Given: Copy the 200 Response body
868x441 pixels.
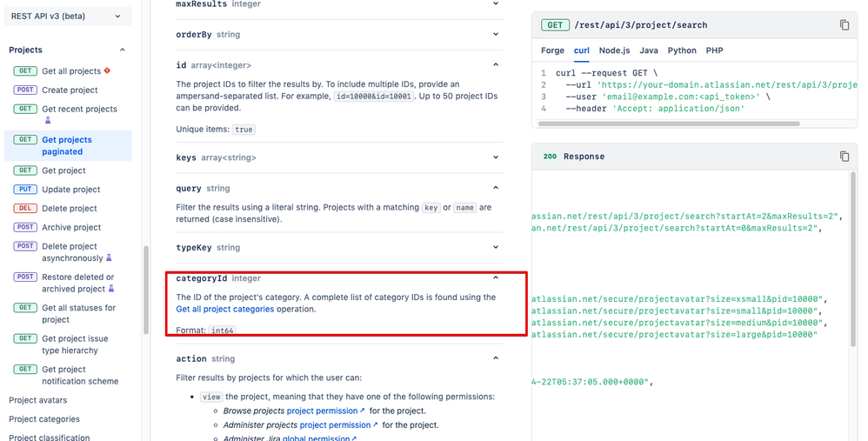Looking at the screenshot, I should 845,157.
